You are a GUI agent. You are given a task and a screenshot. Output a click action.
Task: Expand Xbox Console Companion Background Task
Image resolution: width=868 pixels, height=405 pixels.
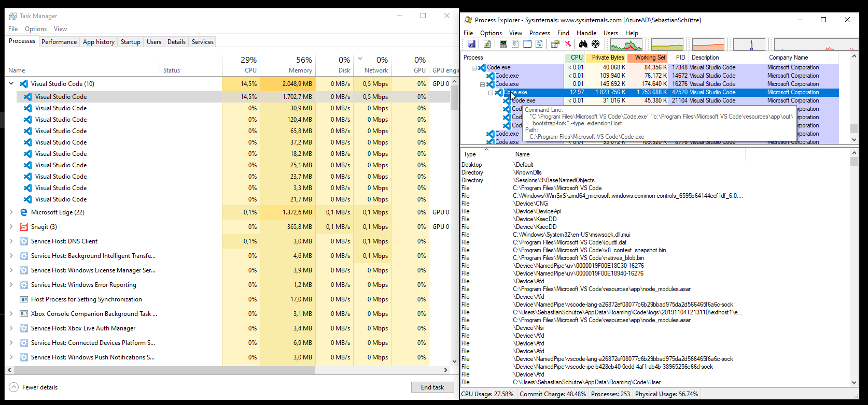coord(11,314)
